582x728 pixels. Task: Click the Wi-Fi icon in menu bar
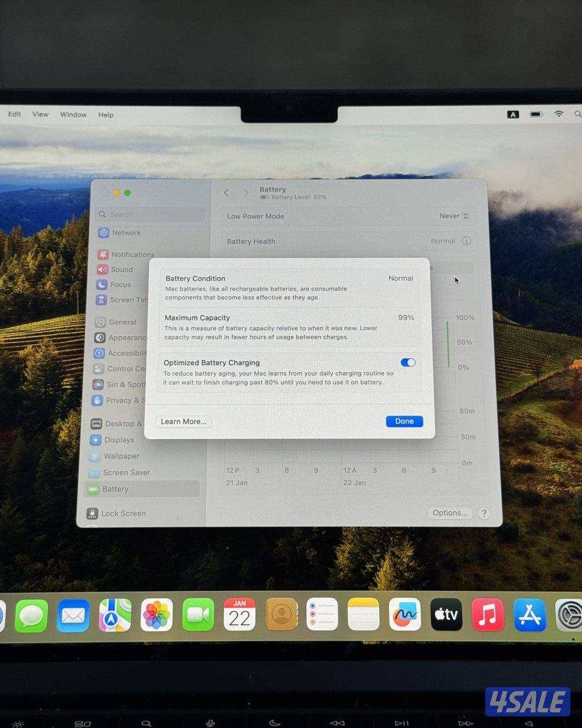(559, 114)
